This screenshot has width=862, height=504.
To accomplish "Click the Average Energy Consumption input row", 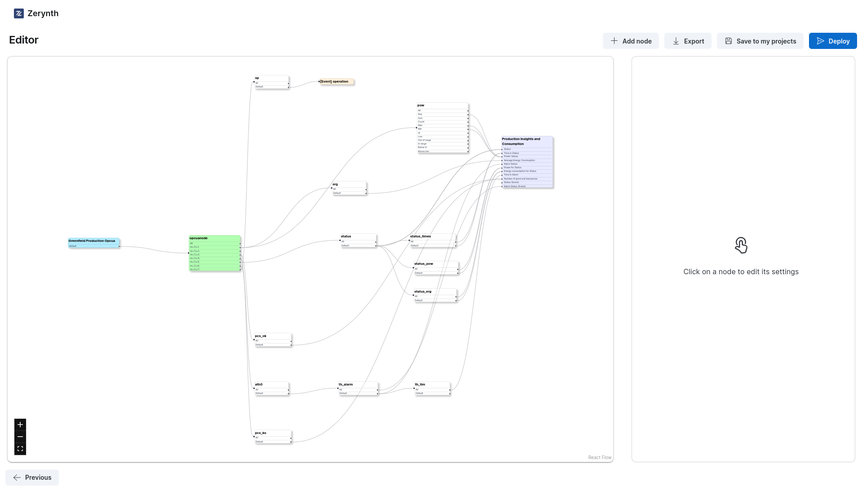I will click(527, 160).
